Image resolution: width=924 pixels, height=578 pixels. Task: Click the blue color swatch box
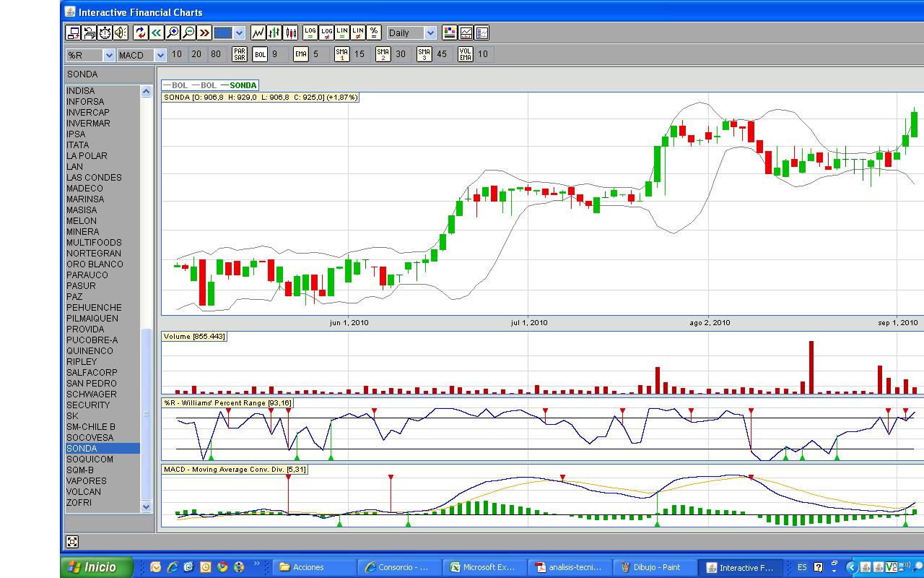pos(223,33)
